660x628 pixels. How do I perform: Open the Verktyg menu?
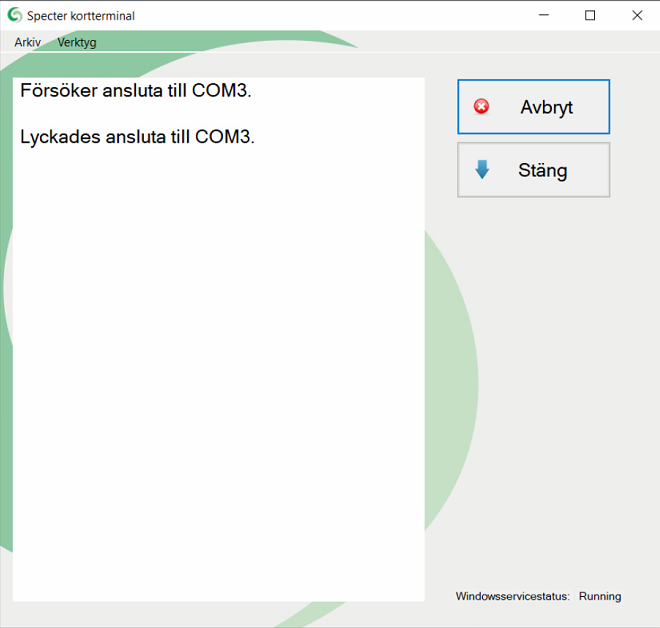77,42
